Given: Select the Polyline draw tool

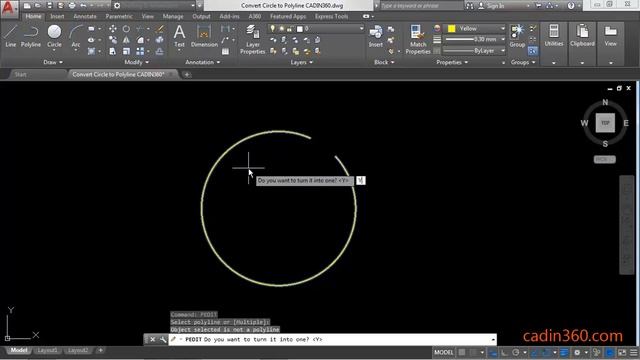Looking at the screenshot, I should (x=31, y=36).
